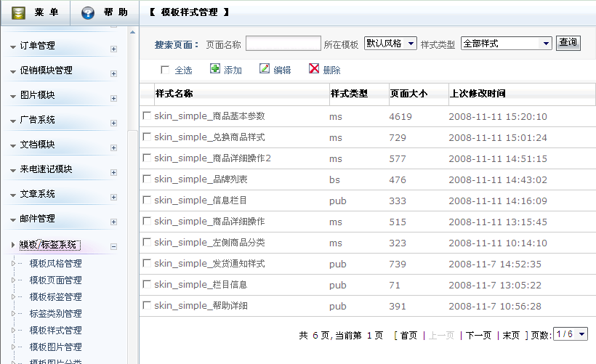Go to 首页 first page
The height and width of the screenshot is (364, 596).
pos(408,335)
